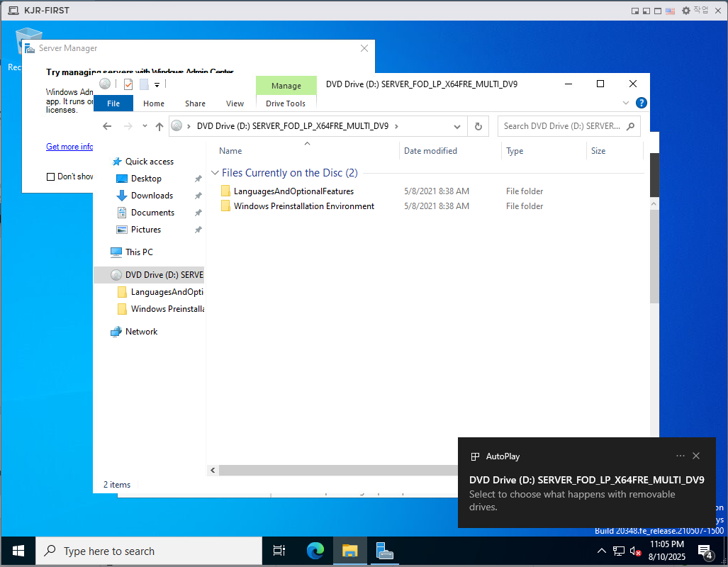This screenshot has width=728, height=567.
Task: Click the taskbar search box
Action: pyautogui.click(x=149, y=551)
